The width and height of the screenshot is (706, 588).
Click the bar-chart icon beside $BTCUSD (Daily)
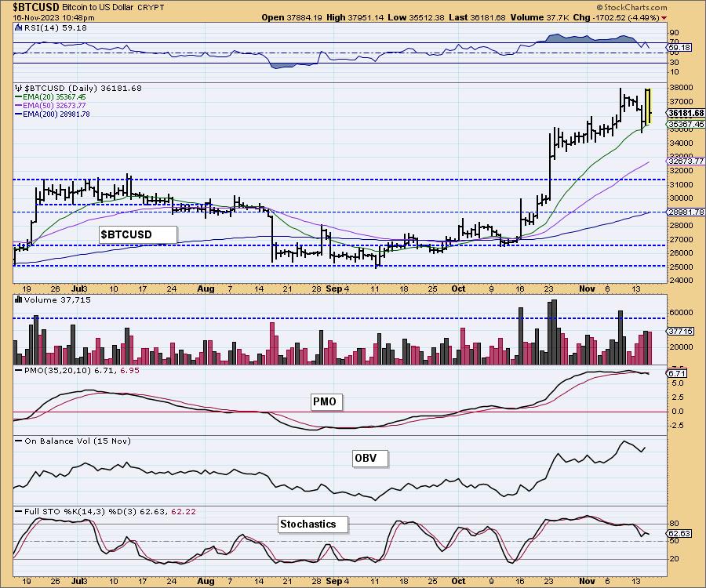pyautogui.click(x=19, y=88)
